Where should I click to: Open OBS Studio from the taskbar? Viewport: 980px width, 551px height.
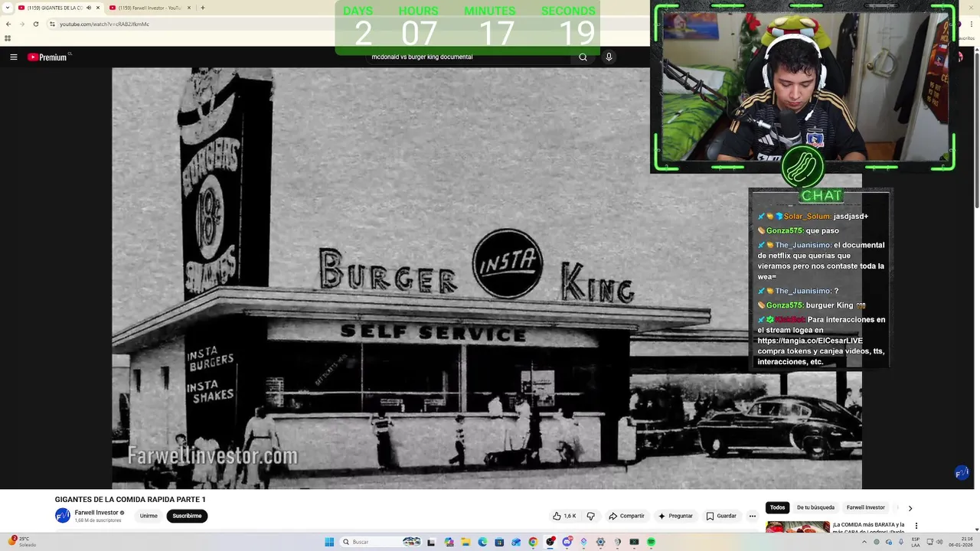coord(550,542)
